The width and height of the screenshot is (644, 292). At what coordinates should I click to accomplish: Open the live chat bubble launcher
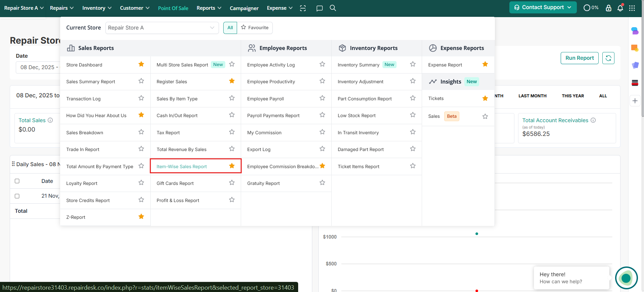point(626,278)
